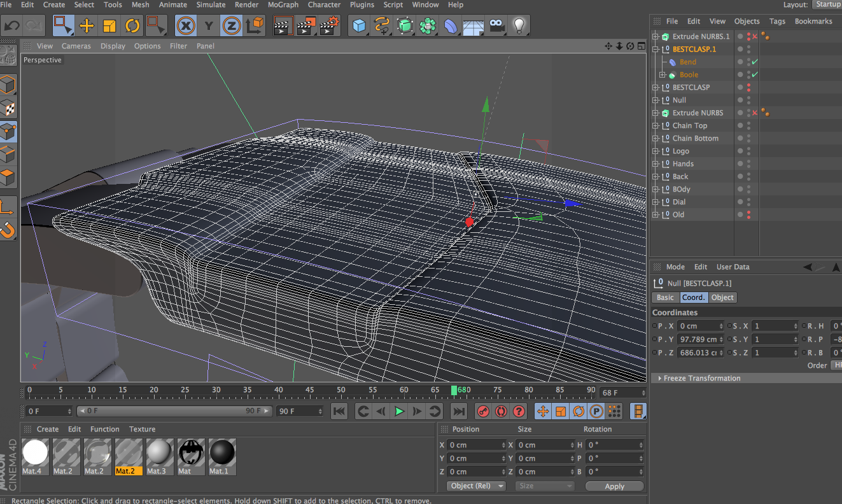Open the MoGraph menu
Viewport: 842px width, 504px height.
pos(283,4)
